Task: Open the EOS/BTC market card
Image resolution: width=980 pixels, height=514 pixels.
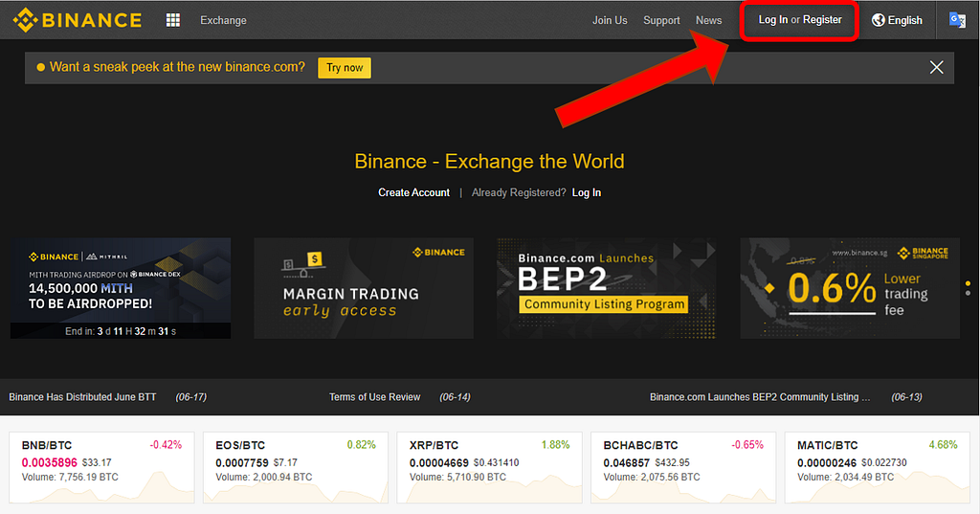Action: 296,467
